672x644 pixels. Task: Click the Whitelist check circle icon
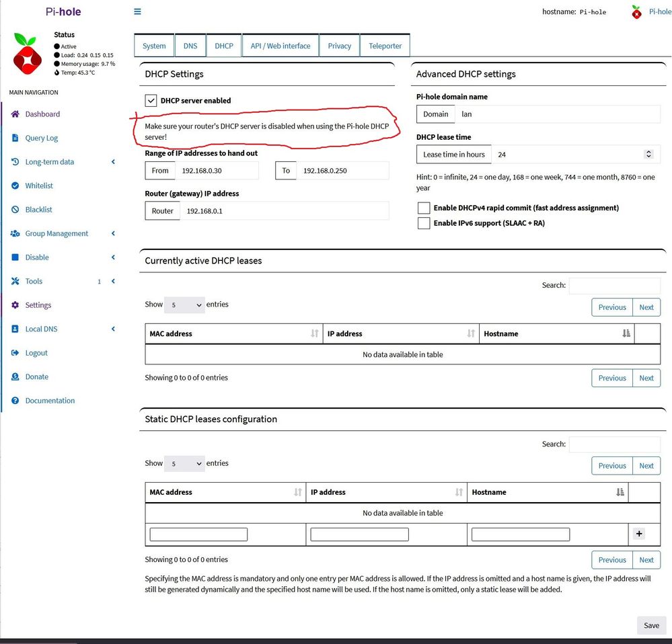coord(15,186)
